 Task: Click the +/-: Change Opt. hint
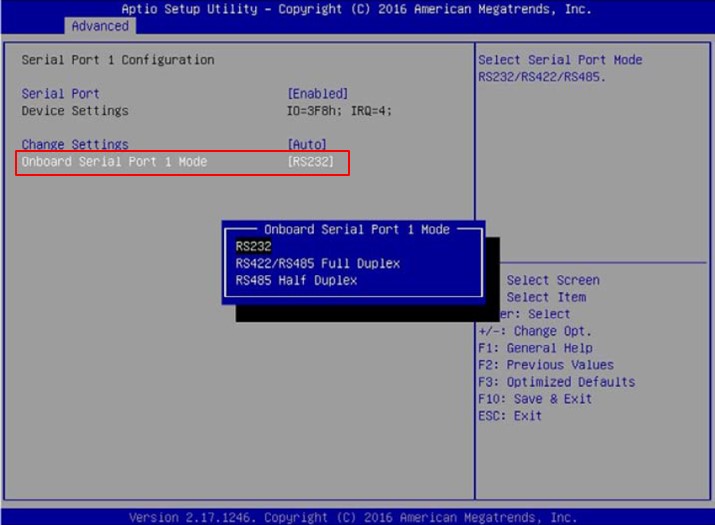pyautogui.click(x=535, y=331)
